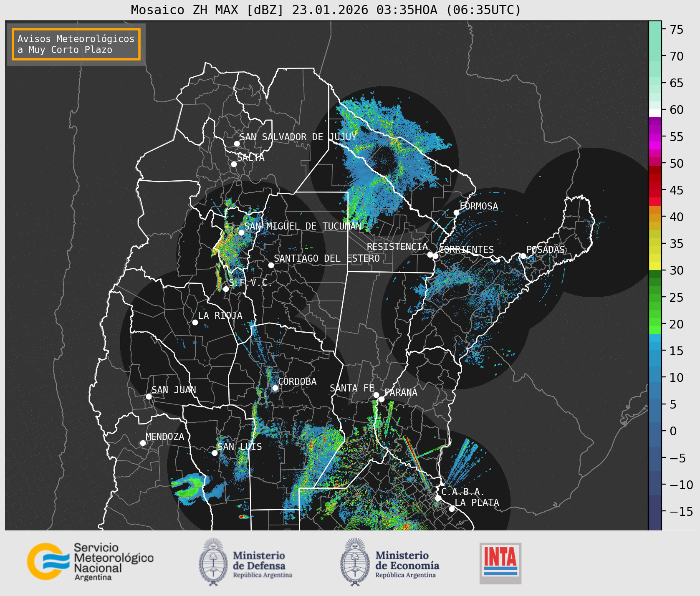Click the Corrientes city marker
Viewport: 700px width, 596px height.
point(435,256)
